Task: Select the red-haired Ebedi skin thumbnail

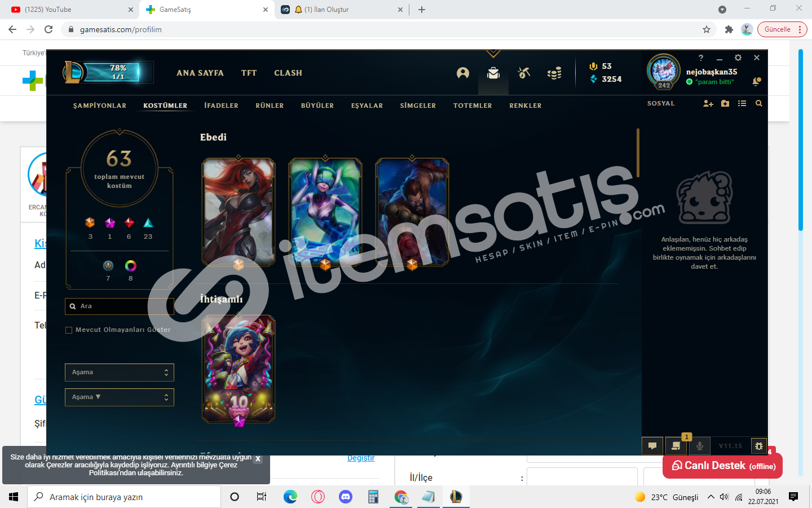Action: coord(239,212)
